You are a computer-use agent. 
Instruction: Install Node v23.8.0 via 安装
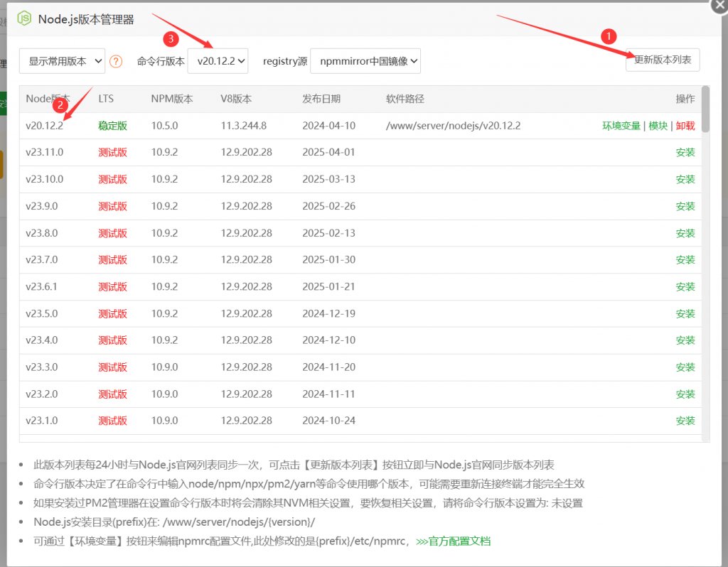[x=685, y=233]
